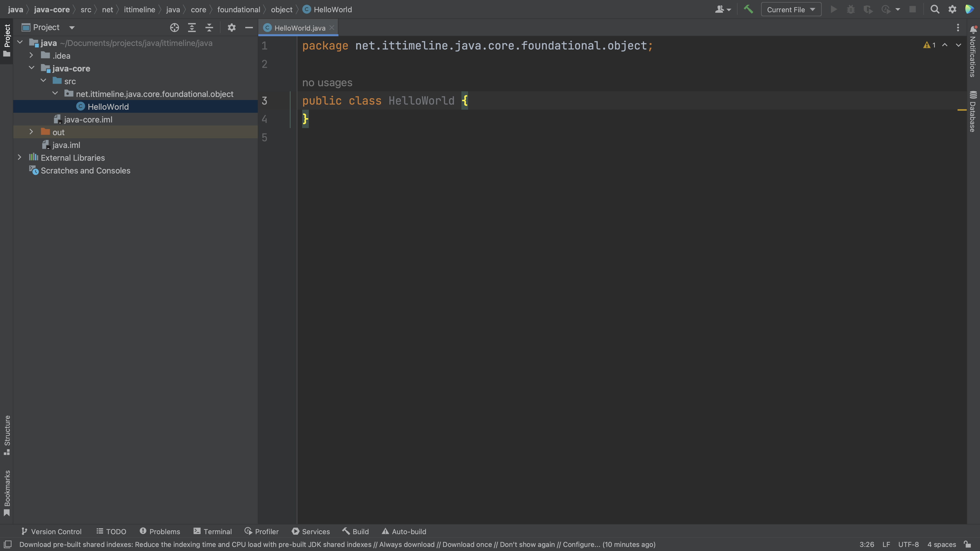Collapse the java-core module node
Viewport: 980px width, 551px height.
coord(31,68)
